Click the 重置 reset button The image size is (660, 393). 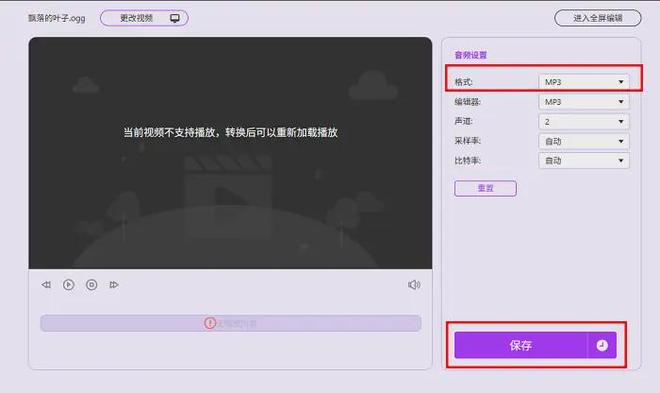[485, 188]
